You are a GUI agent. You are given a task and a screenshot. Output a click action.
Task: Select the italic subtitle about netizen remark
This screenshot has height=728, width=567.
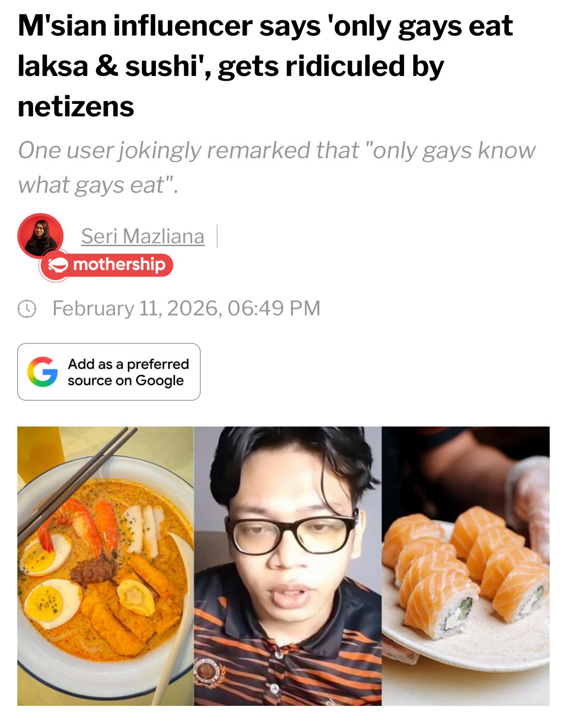point(277,167)
